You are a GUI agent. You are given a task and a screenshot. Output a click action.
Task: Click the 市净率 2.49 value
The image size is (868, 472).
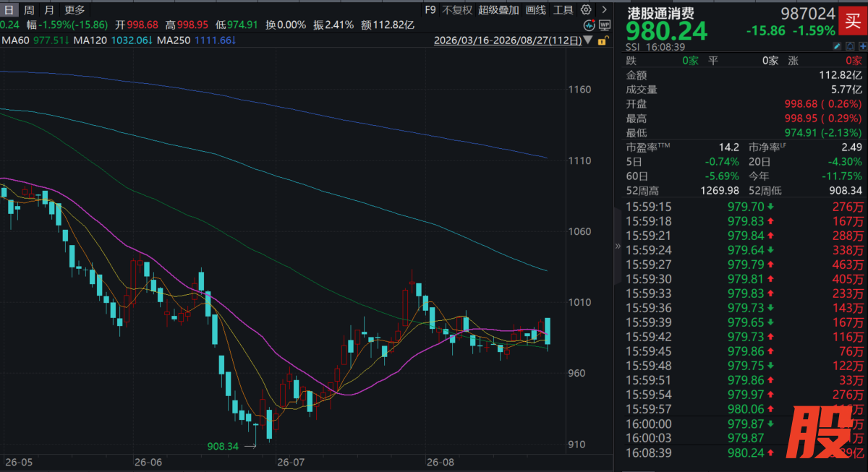(x=851, y=147)
